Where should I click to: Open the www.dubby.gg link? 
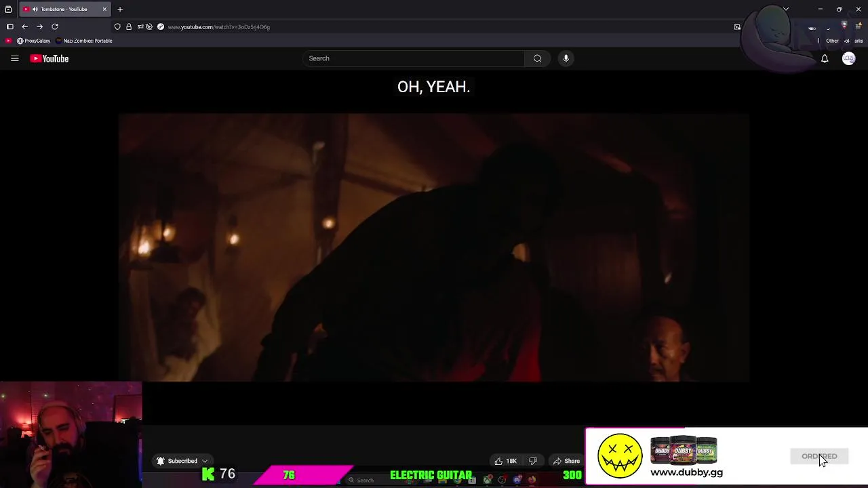[686, 473]
